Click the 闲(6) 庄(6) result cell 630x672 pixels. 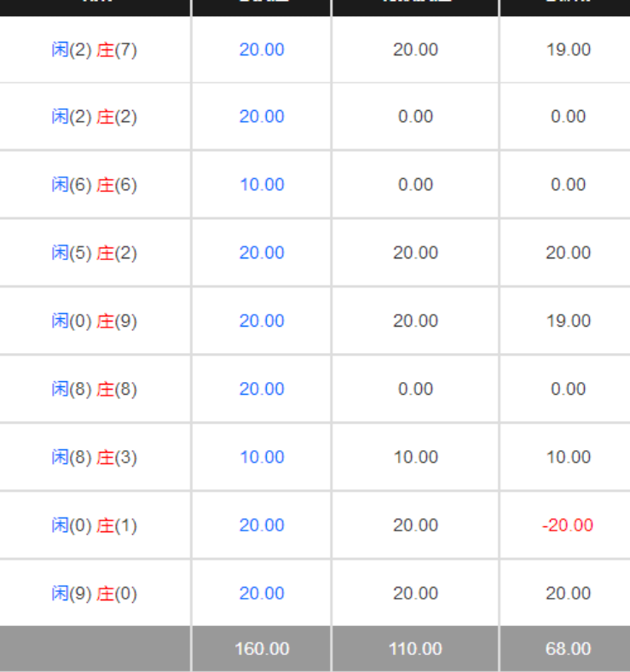[x=94, y=185]
